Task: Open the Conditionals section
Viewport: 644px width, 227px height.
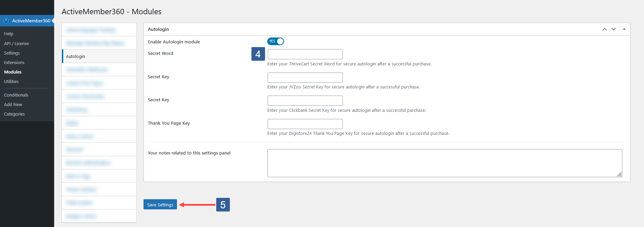Action: (16, 95)
